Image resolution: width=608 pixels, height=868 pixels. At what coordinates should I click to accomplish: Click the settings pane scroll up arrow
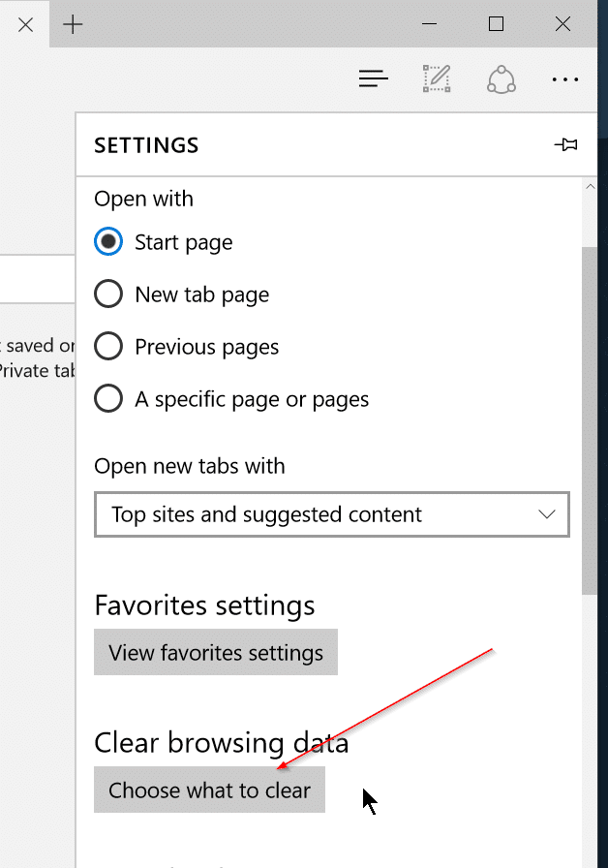pyautogui.click(x=591, y=187)
